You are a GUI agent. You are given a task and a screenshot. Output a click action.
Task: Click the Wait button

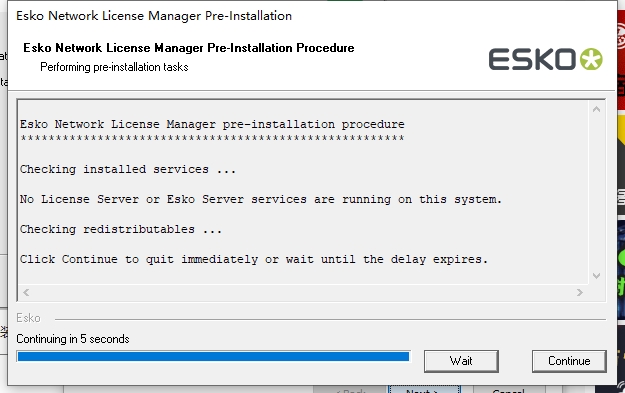click(x=461, y=361)
